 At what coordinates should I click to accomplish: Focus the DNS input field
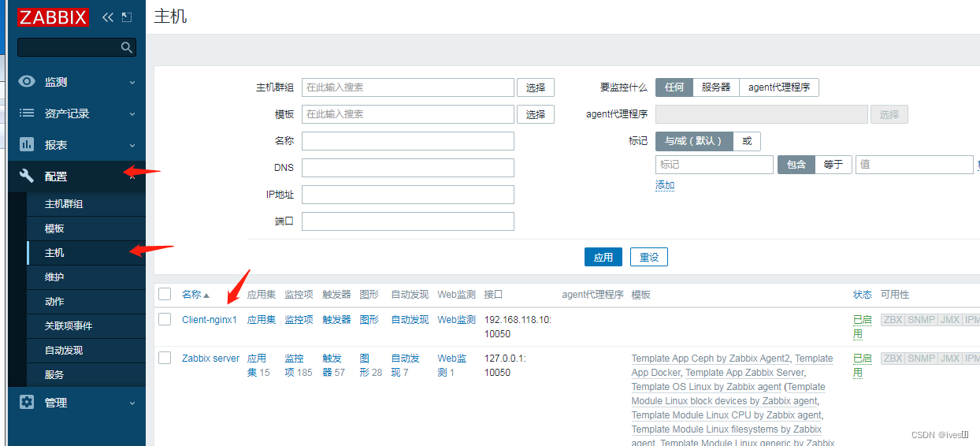408,168
